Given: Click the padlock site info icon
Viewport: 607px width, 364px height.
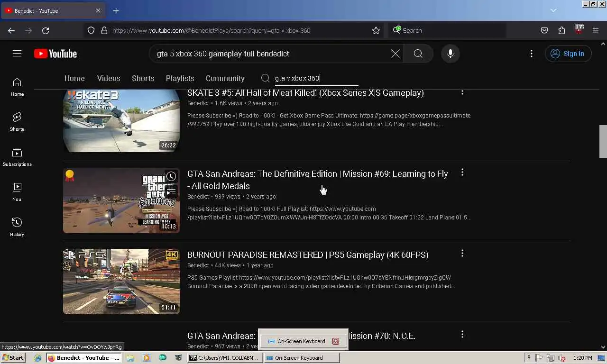Looking at the screenshot, I should (104, 30).
